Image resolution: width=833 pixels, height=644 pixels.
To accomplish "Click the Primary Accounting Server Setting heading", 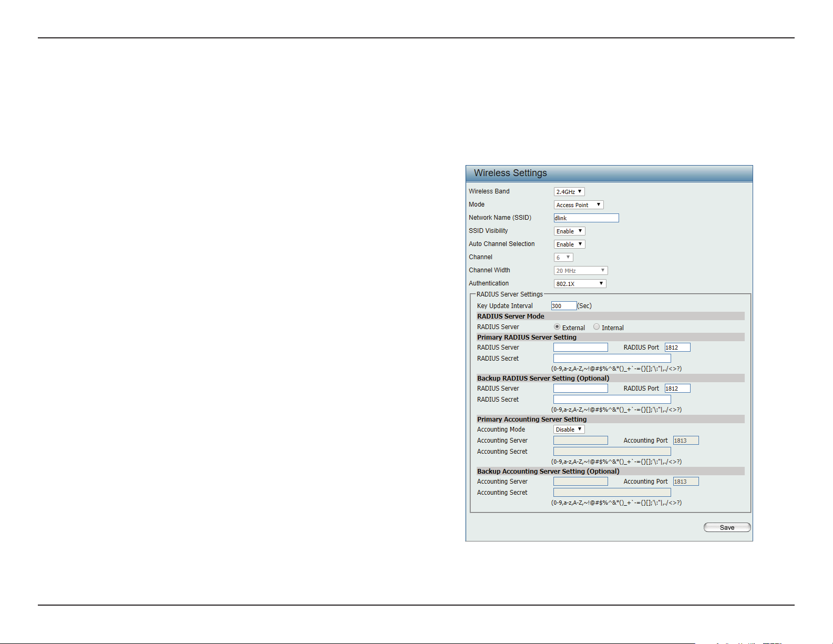I will click(x=532, y=420).
